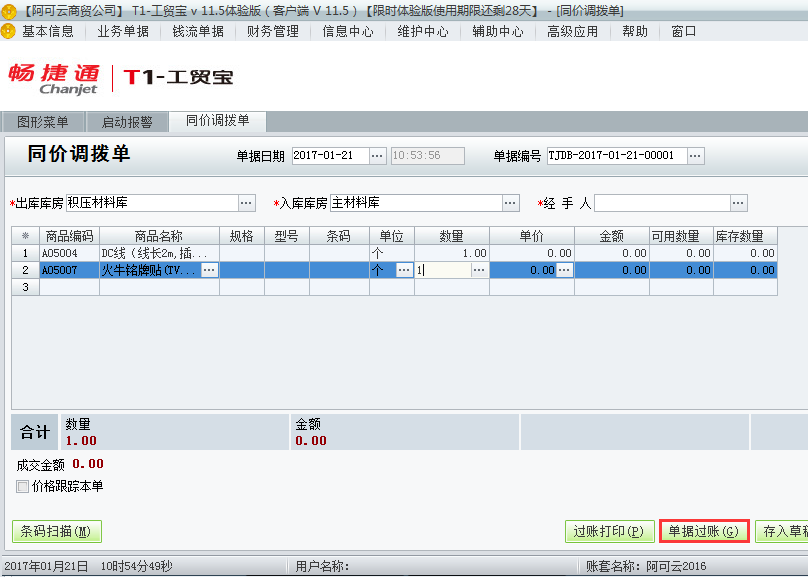
Task: Click row 1 quantity cell 1.00
Action: 452,253
